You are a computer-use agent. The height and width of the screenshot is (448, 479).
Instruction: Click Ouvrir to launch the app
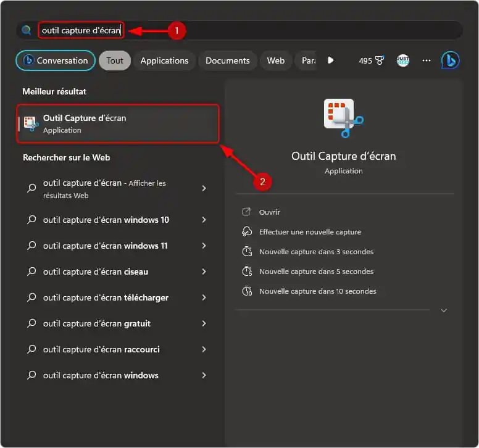269,212
